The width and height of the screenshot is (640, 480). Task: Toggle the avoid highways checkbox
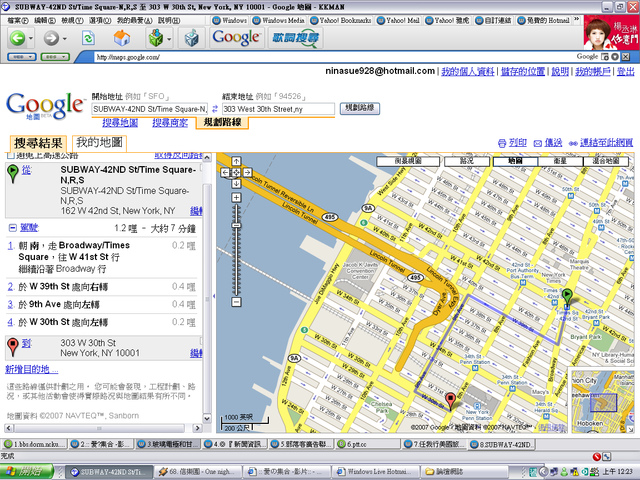10,155
